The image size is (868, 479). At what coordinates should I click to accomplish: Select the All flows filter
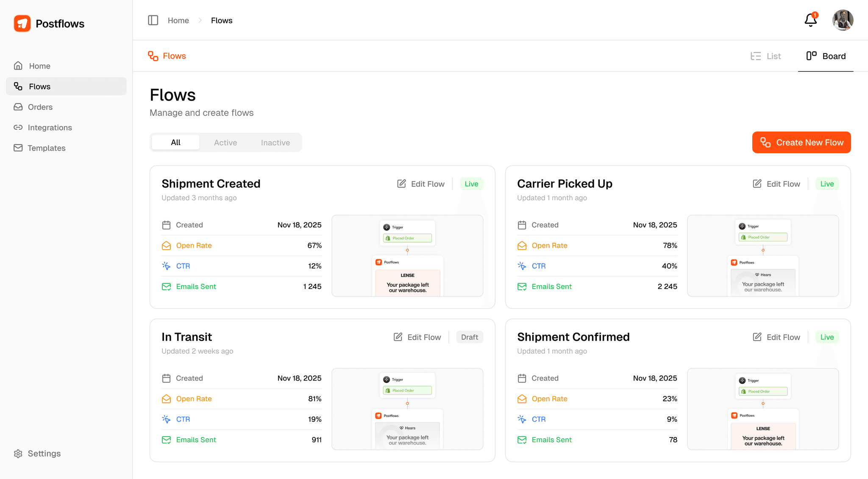(175, 143)
